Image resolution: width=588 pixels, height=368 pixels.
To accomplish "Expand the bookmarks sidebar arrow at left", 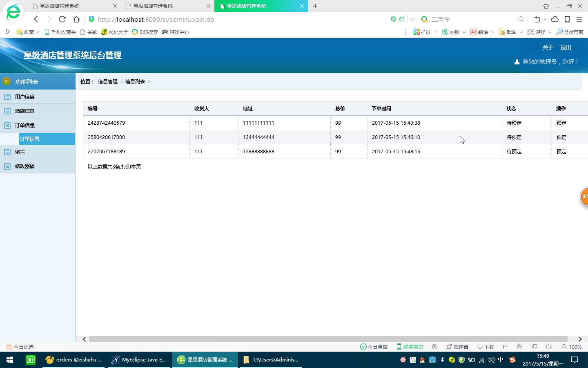I will pyautogui.click(x=7, y=32).
